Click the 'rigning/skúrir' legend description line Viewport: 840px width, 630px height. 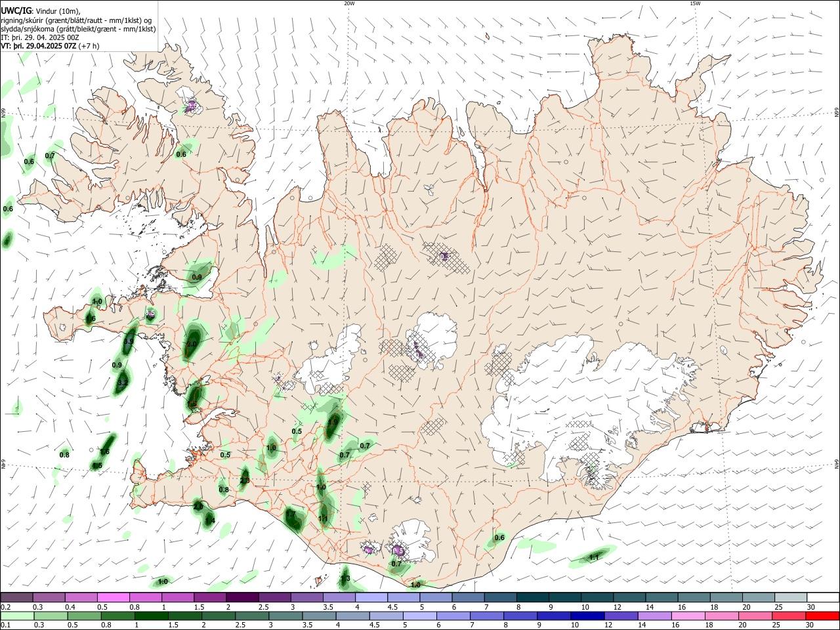(x=76, y=20)
